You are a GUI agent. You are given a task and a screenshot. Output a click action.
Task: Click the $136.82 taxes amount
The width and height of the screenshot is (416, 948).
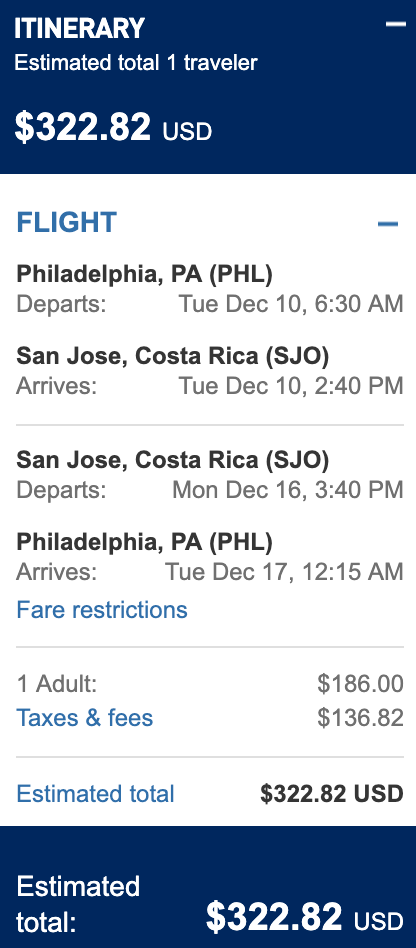[360, 718]
